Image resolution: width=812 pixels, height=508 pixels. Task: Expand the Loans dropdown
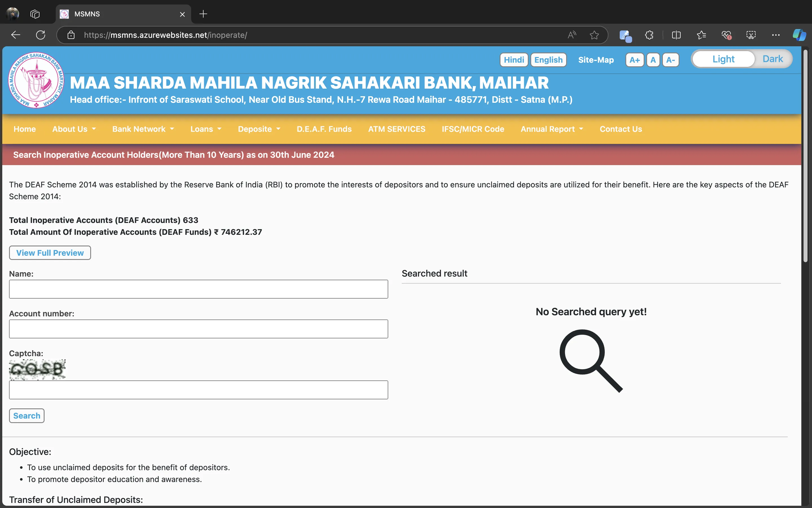click(206, 129)
